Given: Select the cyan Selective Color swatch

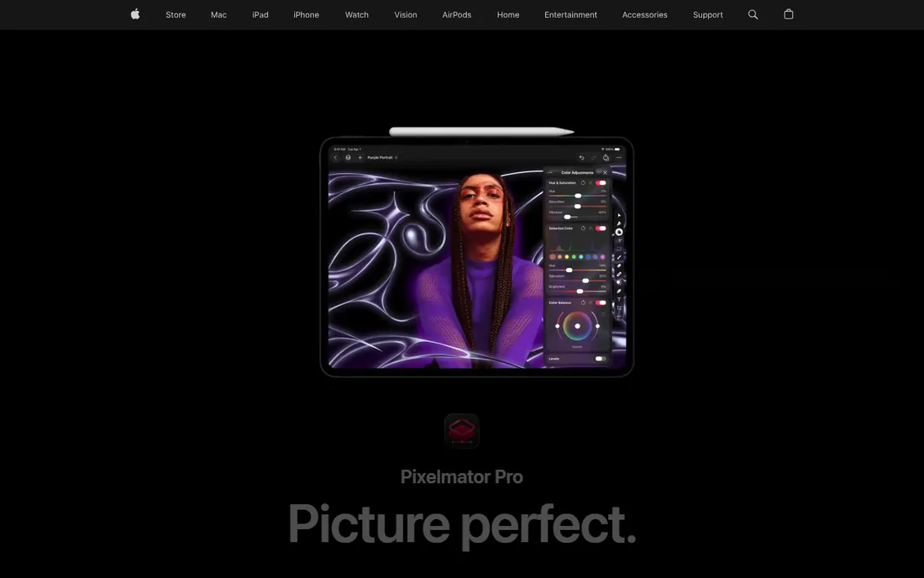Looking at the screenshot, I should coord(581,257).
